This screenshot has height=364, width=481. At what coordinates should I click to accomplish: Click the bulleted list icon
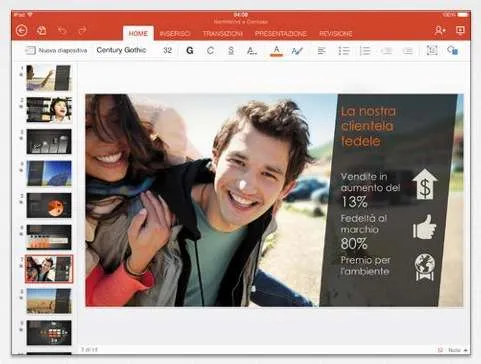[x=344, y=51]
